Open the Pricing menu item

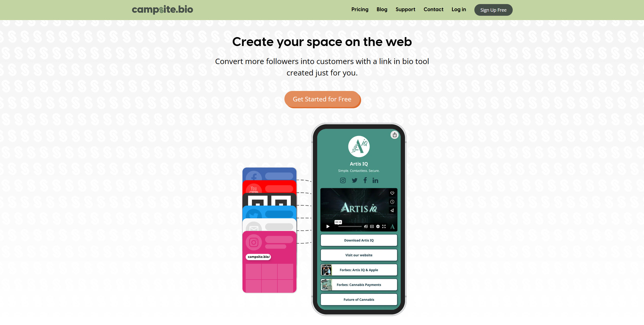pyautogui.click(x=360, y=9)
